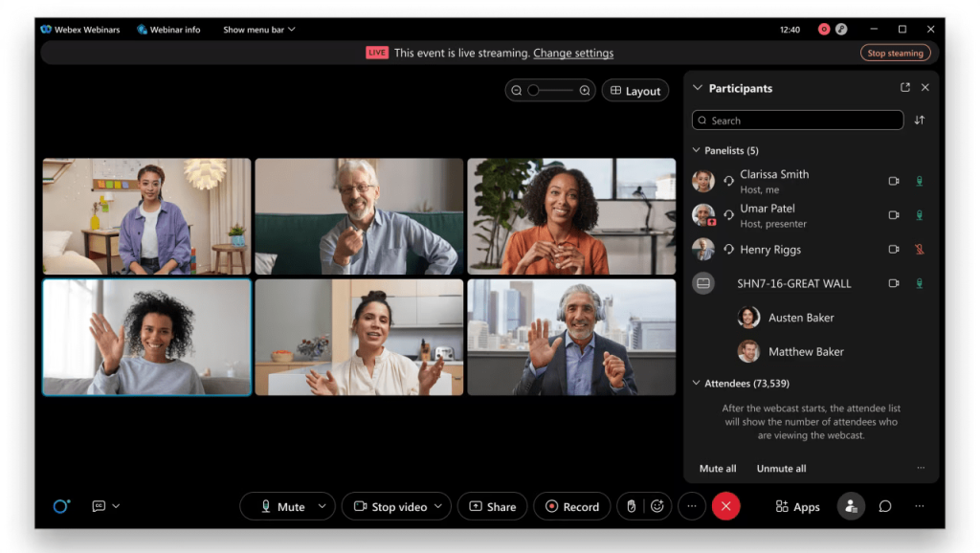Click Webinar info in the menu bar
Screen dimensions: 980x553
tap(168, 30)
